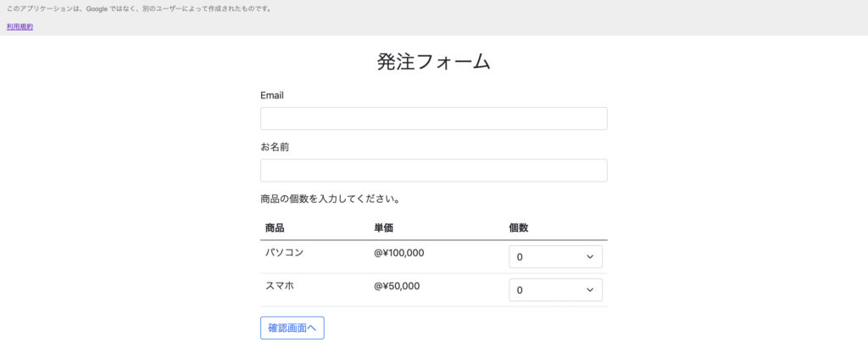Click the 発注フォーム page heading
This screenshot has height=359, width=868.
(x=433, y=61)
